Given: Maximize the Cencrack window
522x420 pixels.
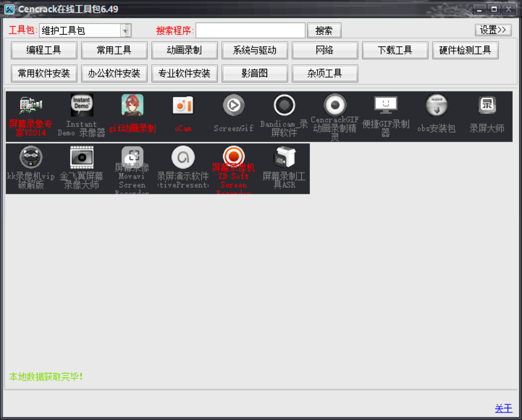Looking at the screenshot, I should pos(494,9).
